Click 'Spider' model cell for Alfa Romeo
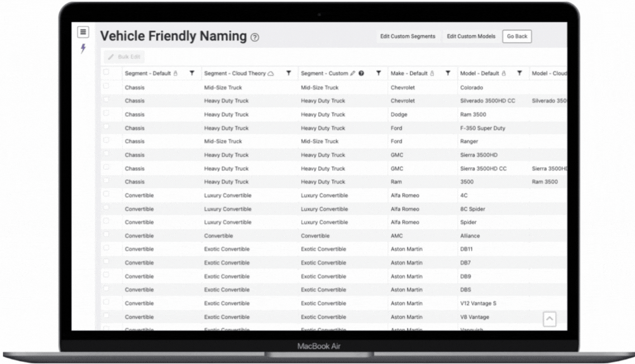This screenshot has height=364, width=635. click(x=468, y=222)
